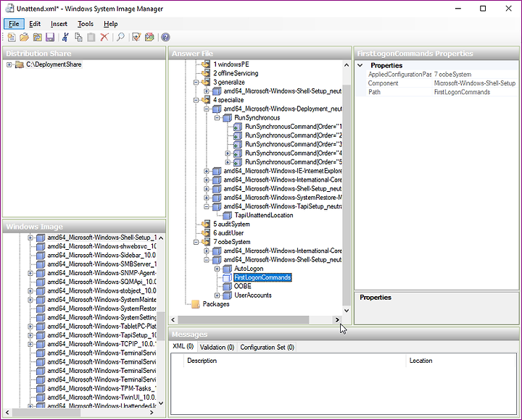Open the Tools menu
The width and height of the screenshot is (522, 420).
point(86,24)
